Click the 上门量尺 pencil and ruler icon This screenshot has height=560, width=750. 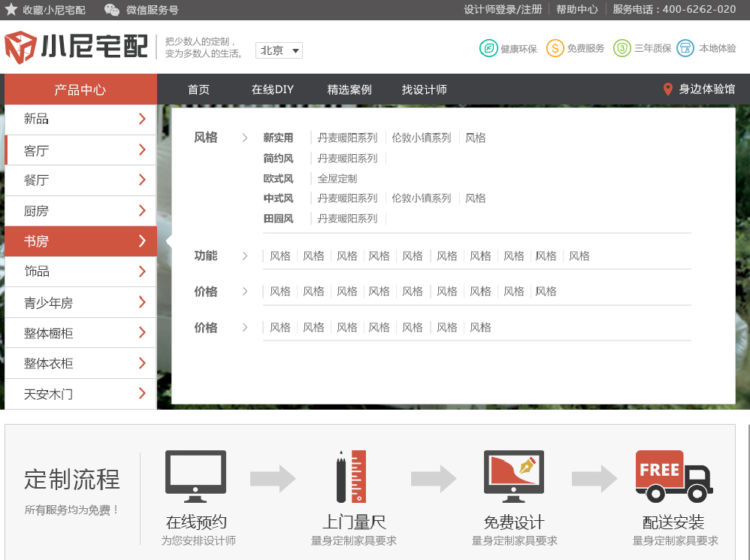point(352,477)
